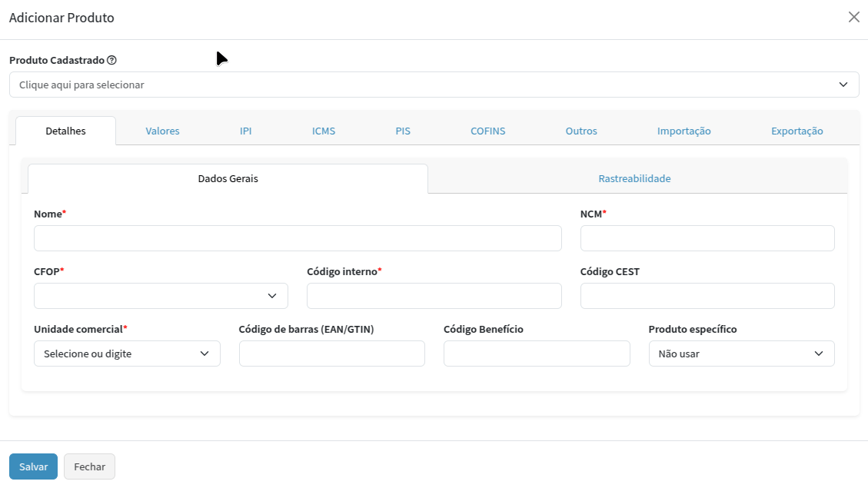Expand the Produto específico dropdown
The width and height of the screenshot is (868, 488).
(x=741, y=354)
